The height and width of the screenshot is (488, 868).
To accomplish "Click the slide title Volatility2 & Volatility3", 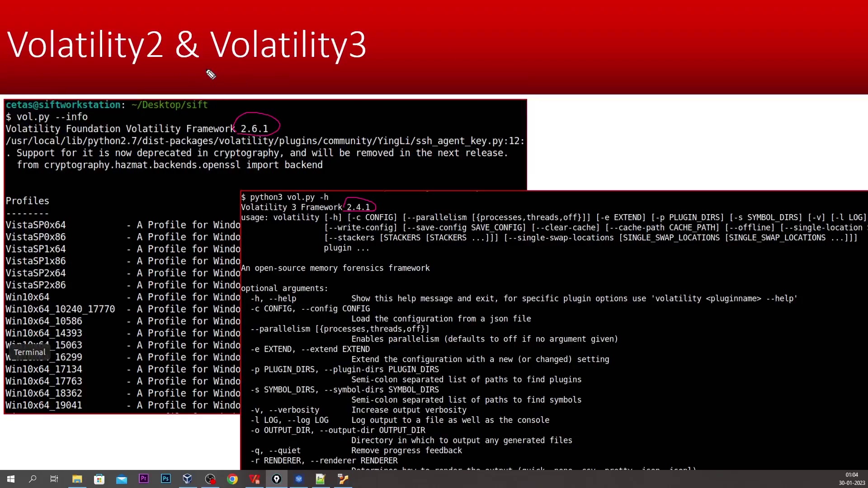I will (x=187, y=44).
